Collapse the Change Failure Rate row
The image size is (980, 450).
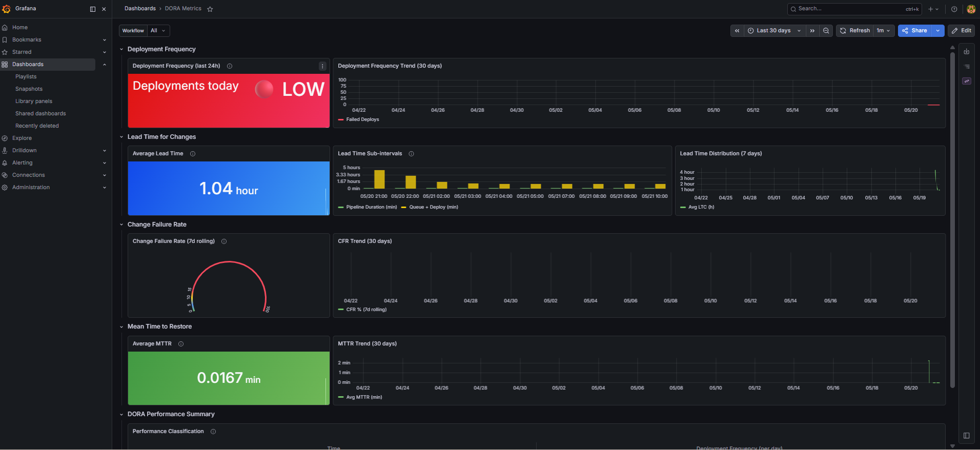point(121,225)
